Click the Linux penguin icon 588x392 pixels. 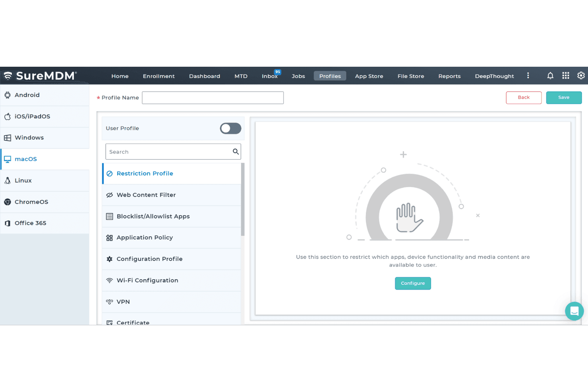(8, 180)
